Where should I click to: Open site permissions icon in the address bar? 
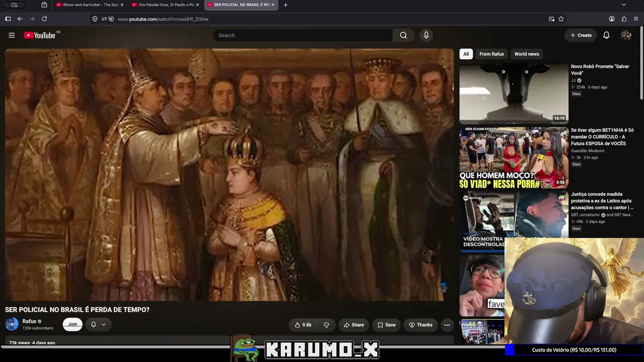104,19
